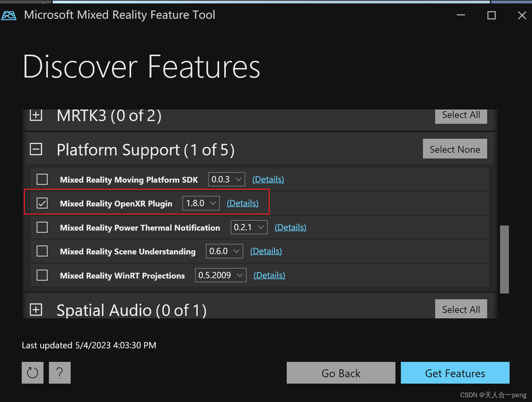Open the 0.0.3 version dropdown
Image resolution: width=532 pixels, height=402 pixels.
(227, 179)
